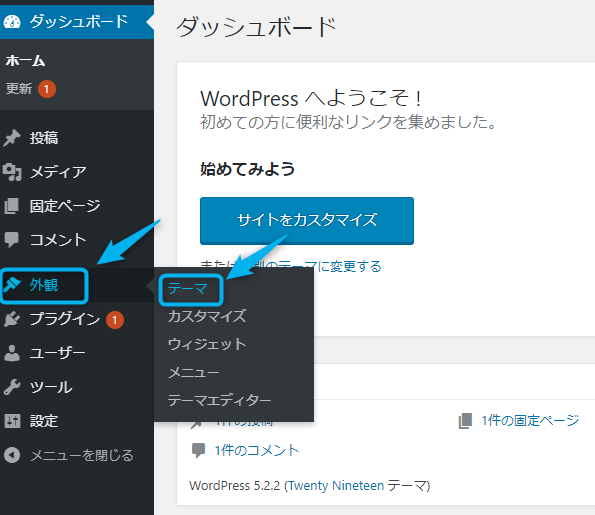Image resolution: width=595 pixels, height=515 pixels.
Task: Choose カスタマイズ in the appearance flyout
Action: [207, 316]
